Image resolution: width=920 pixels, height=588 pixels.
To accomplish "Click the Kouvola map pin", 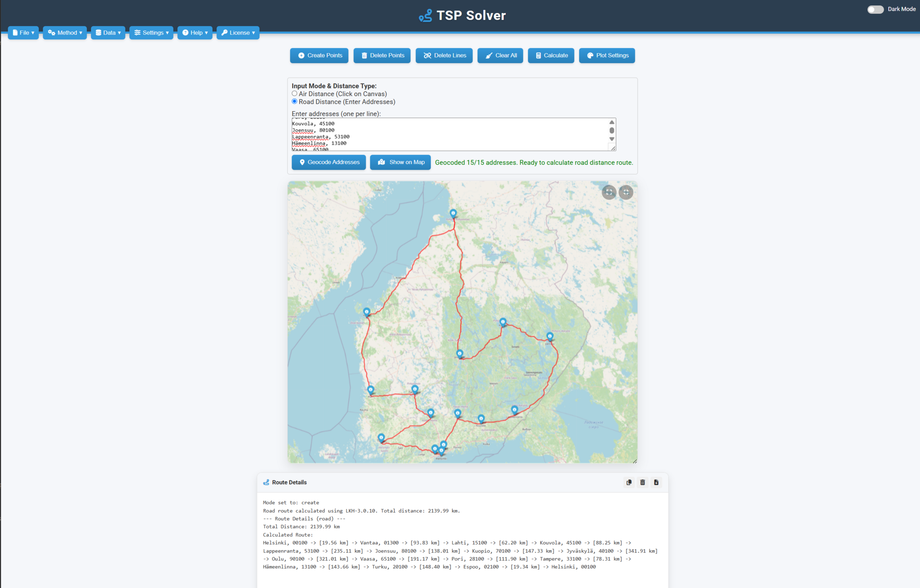I will (x=481, y=419).
